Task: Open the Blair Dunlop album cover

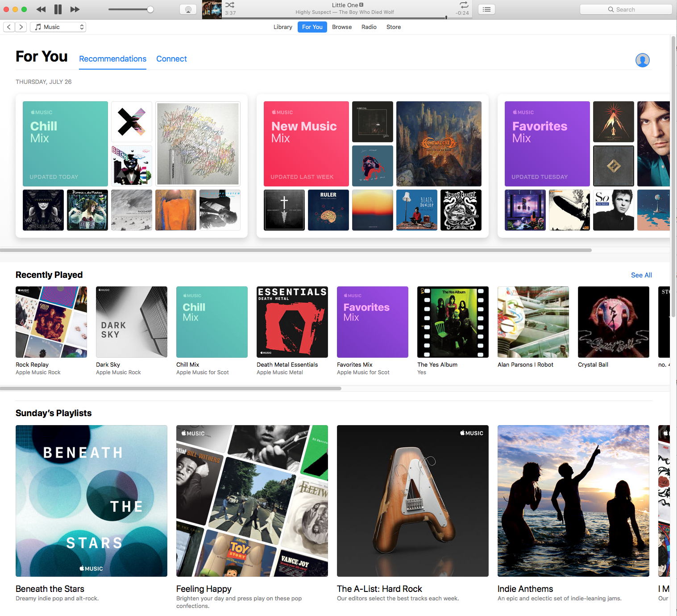Action: point(417,210)
